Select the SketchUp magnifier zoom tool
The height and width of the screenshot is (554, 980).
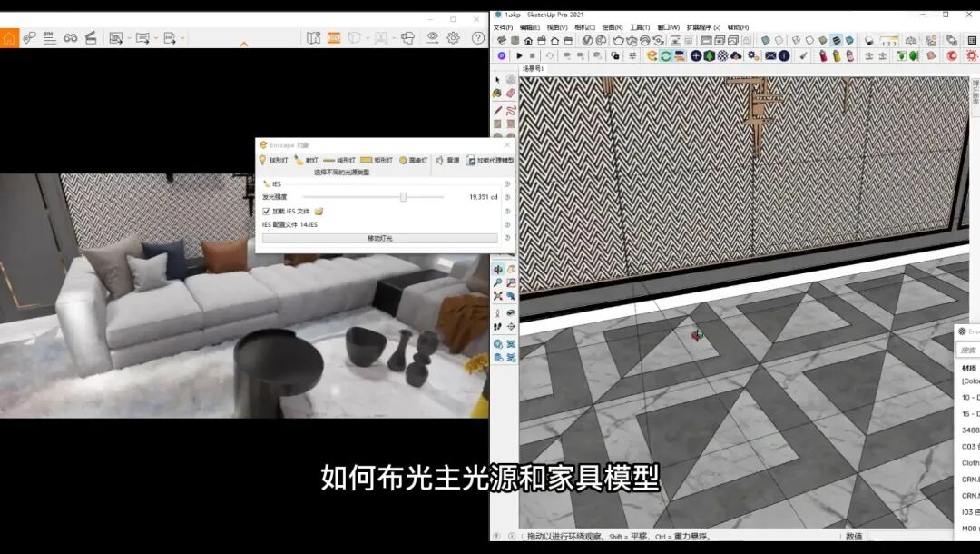click(x=497, y=283)
